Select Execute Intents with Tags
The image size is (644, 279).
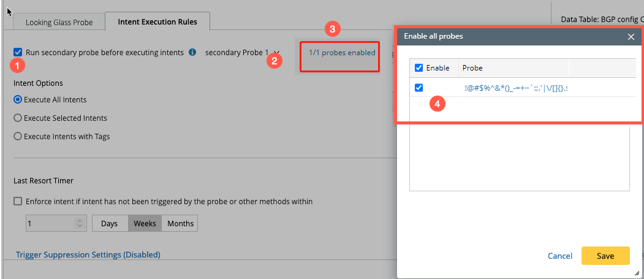click(18, 136)
